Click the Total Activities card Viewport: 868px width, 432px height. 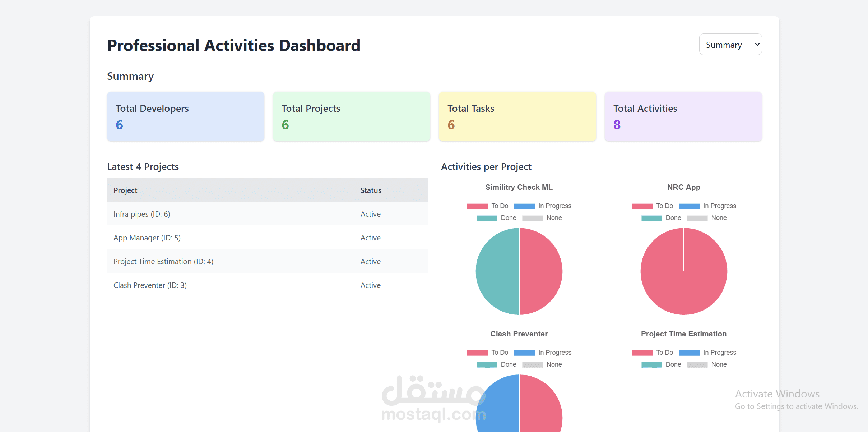coord(683,116)
